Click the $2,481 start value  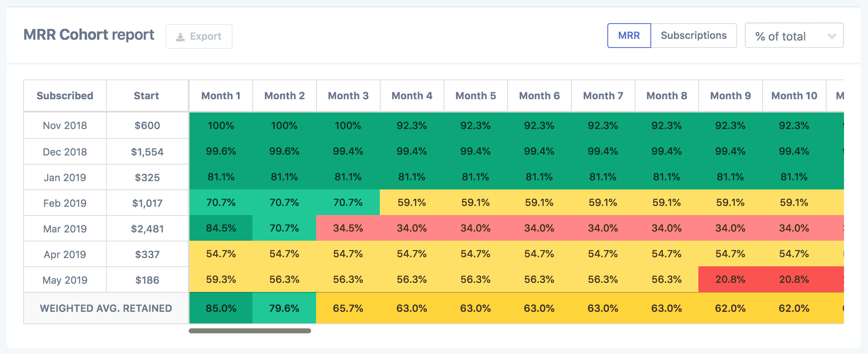(147, 229)
